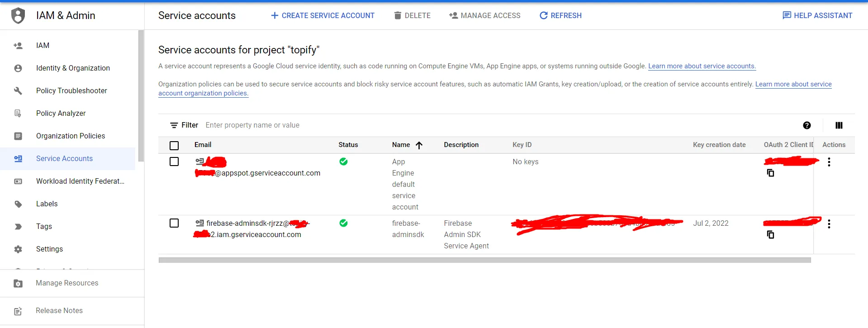The image size is (868, 328).
Task: Click the Description column header
Action: (x=461, y=145)
